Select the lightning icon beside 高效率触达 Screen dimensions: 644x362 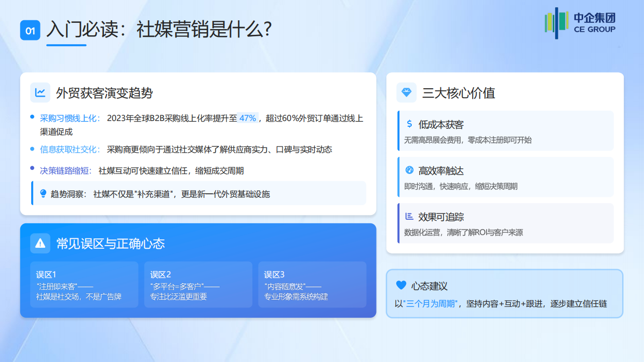click(410, 168)
